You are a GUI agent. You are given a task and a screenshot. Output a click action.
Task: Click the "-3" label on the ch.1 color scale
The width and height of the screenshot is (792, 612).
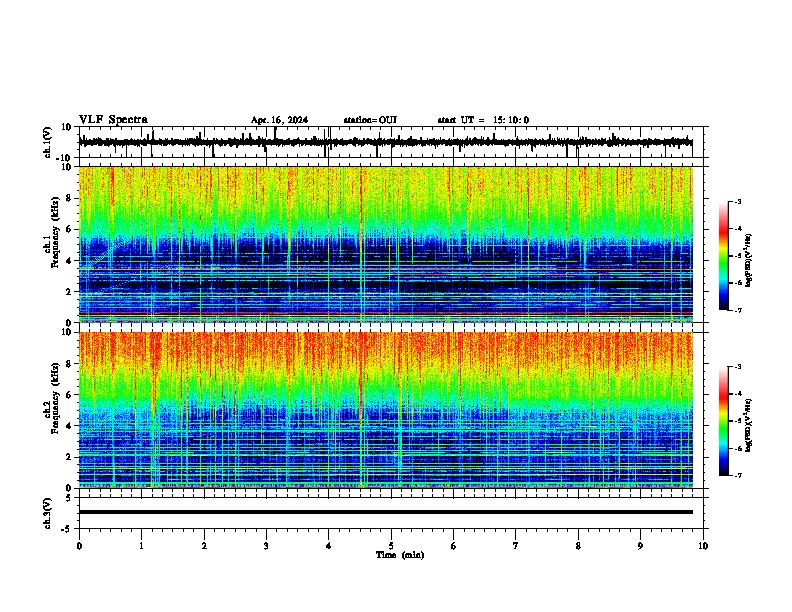[x=738, y=201]
